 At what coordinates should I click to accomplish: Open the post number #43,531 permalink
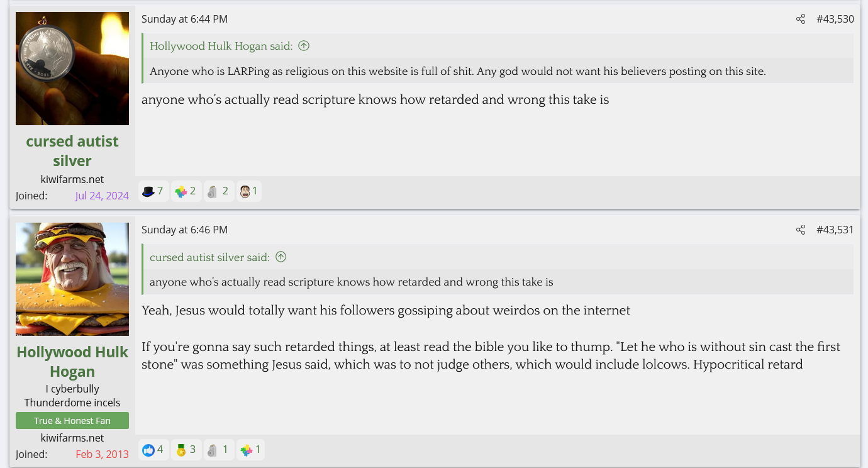pos(835,230)
